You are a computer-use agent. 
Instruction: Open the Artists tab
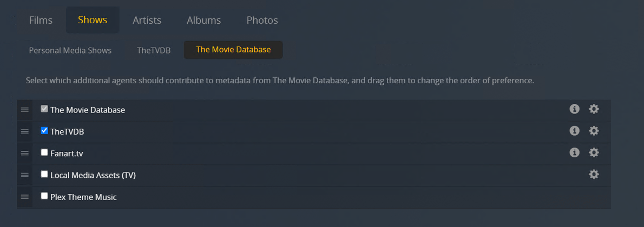click(147, 20)
